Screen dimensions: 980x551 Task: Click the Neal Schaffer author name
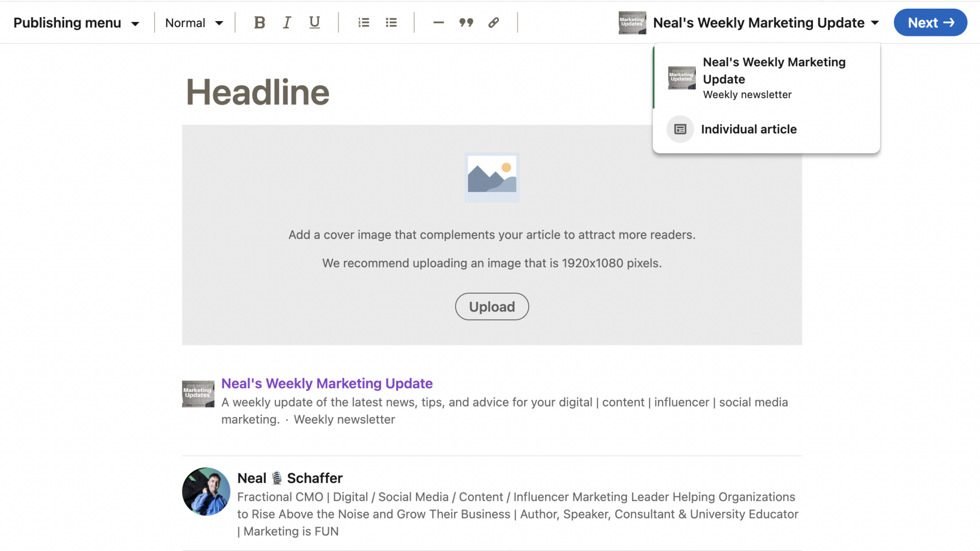(x=290, y=478)
